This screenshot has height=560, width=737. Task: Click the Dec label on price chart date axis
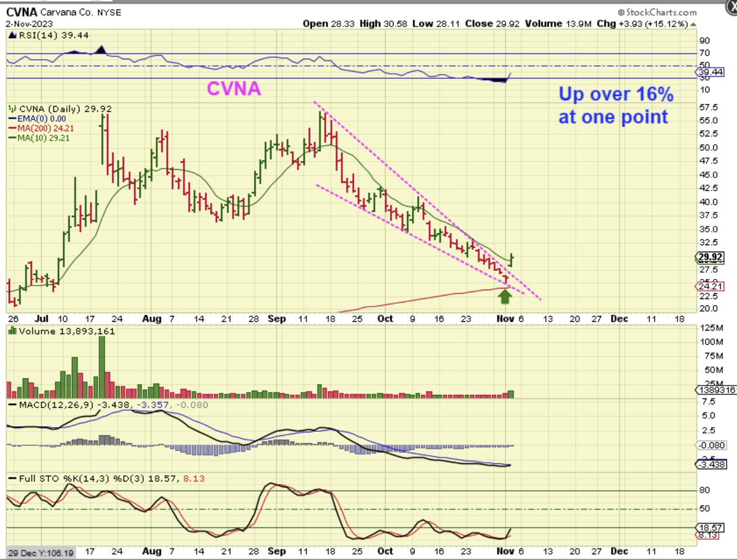(x=619, y=319)
